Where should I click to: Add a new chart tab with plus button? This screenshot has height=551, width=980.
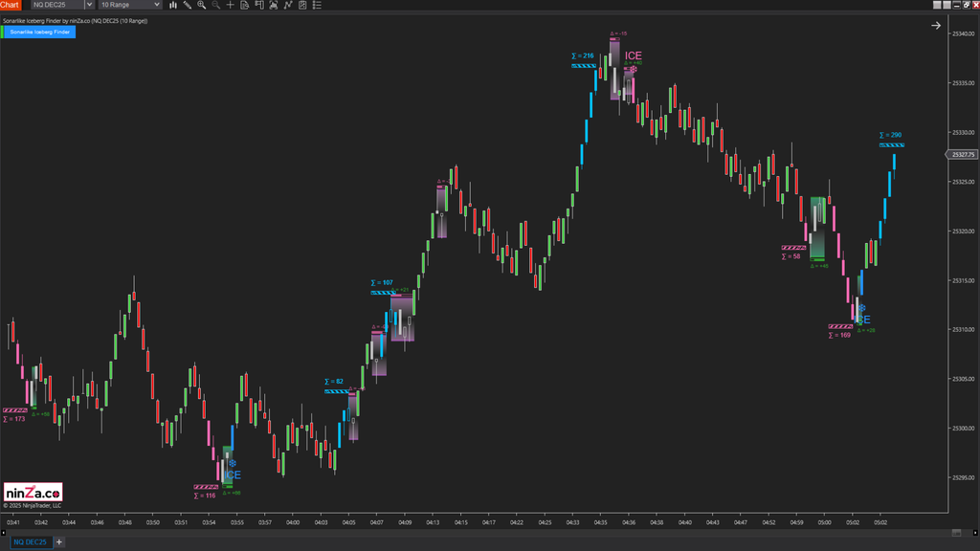click(58, 540)
